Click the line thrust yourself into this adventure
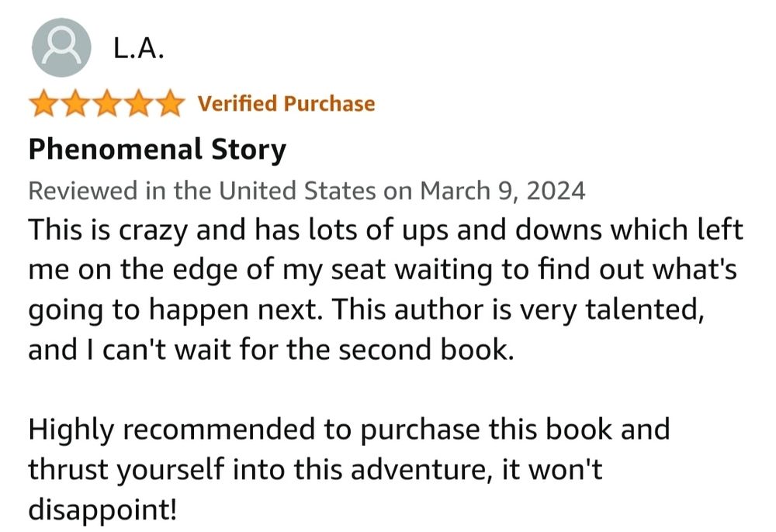776x532 pixels. (315, 469)
